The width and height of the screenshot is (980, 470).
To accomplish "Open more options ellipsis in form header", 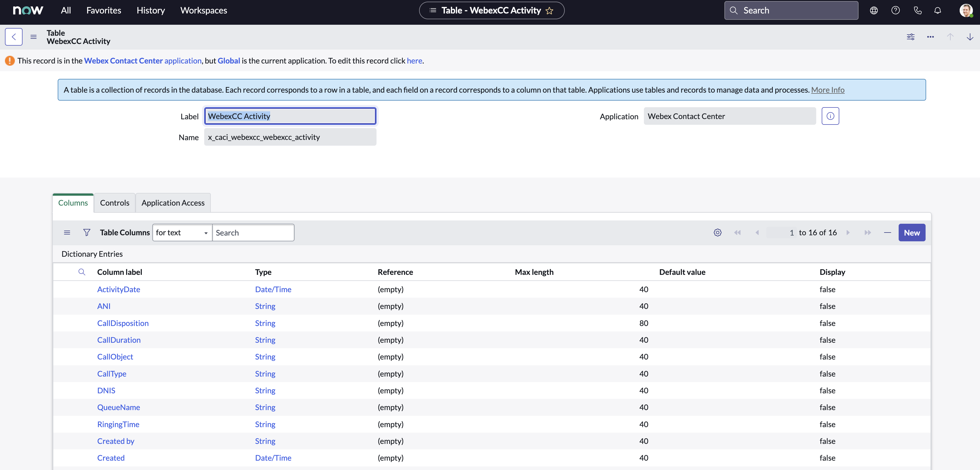I will tap(931, 37).
